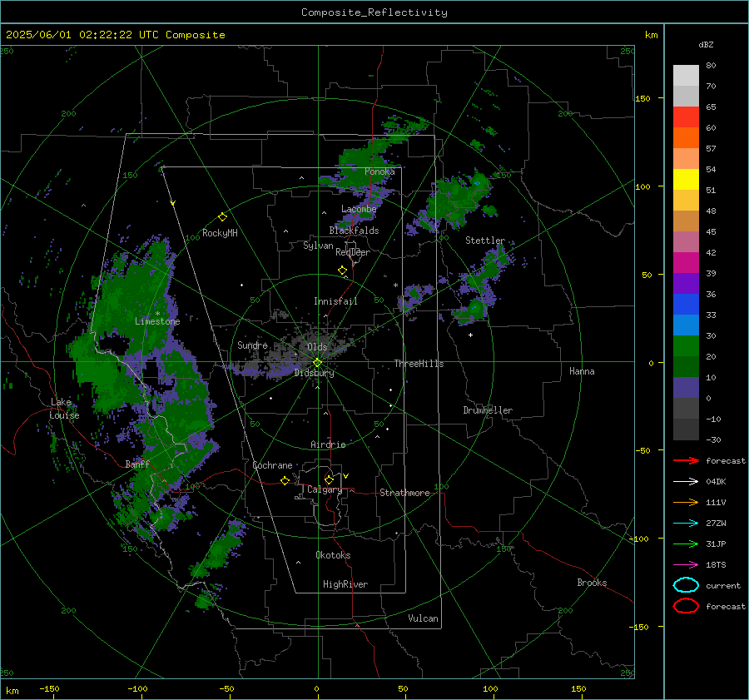Click the Composite_Reflectivity title
This screenshot has width=749, height=700.
(x=374, y=12)
